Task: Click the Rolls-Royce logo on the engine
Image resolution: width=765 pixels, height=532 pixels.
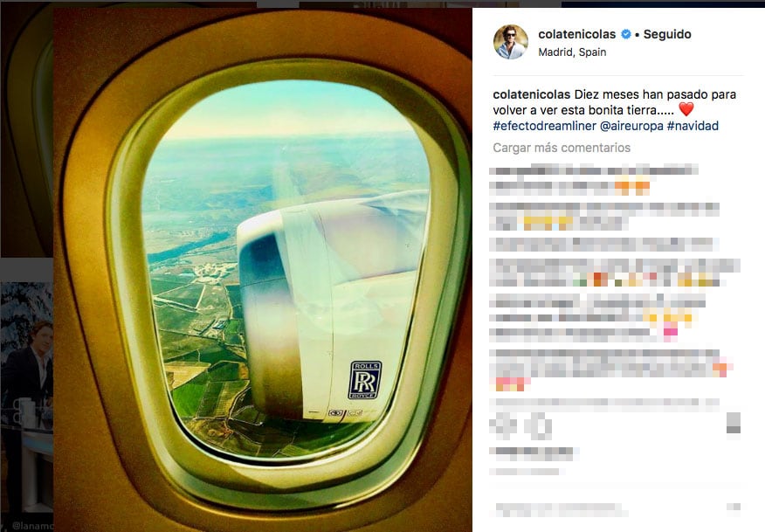Action: (x=365, y=380)
